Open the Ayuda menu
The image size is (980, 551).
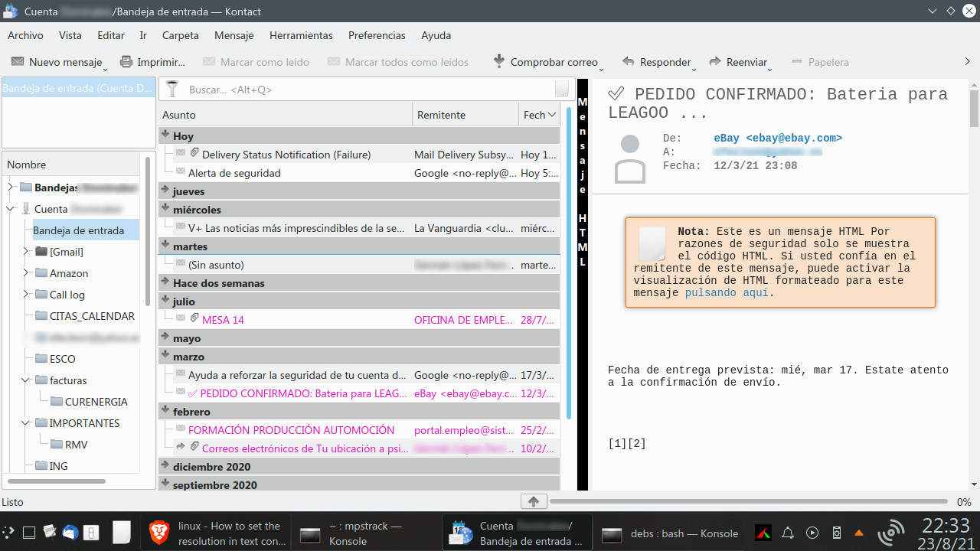pyautogui.click(x=436, y=35)
